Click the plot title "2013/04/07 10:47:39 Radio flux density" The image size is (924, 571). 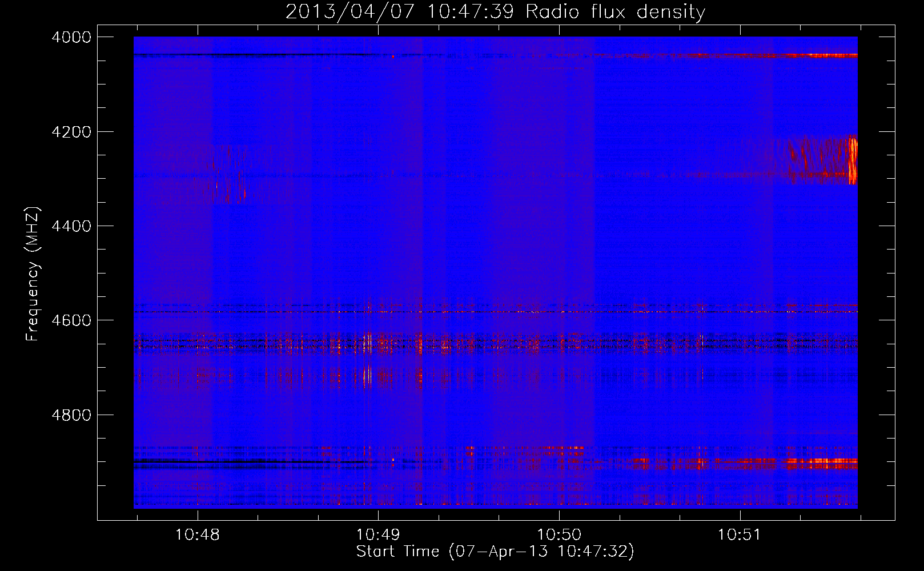(495, 11)
